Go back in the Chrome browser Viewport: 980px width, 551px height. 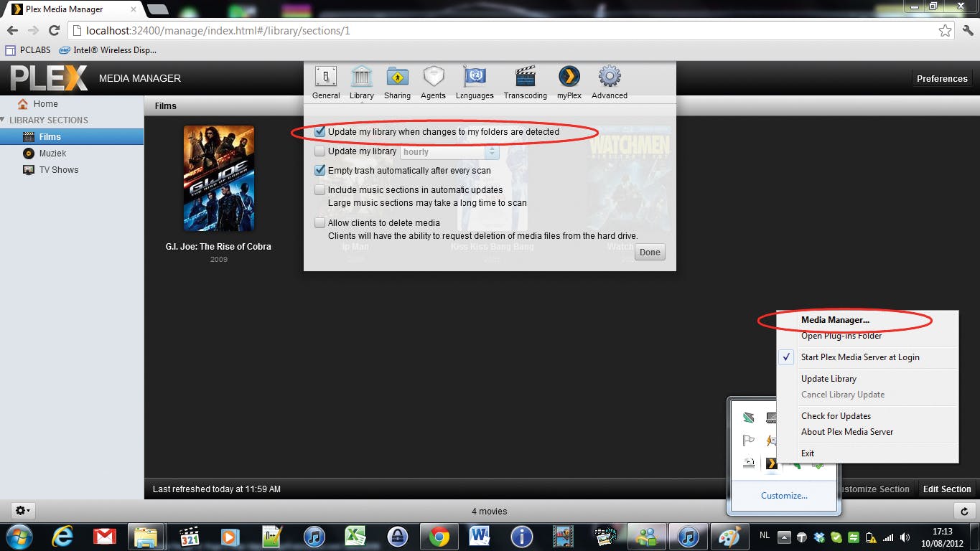coord(13,31)
